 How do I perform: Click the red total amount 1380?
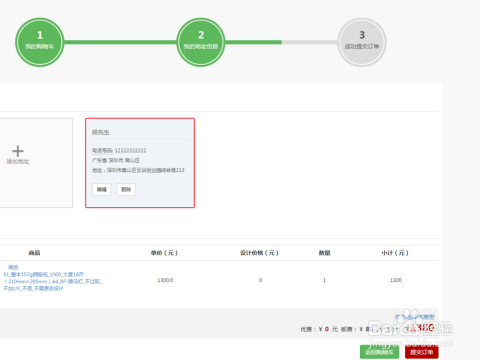pyautogui.click(x=422, y=328)
